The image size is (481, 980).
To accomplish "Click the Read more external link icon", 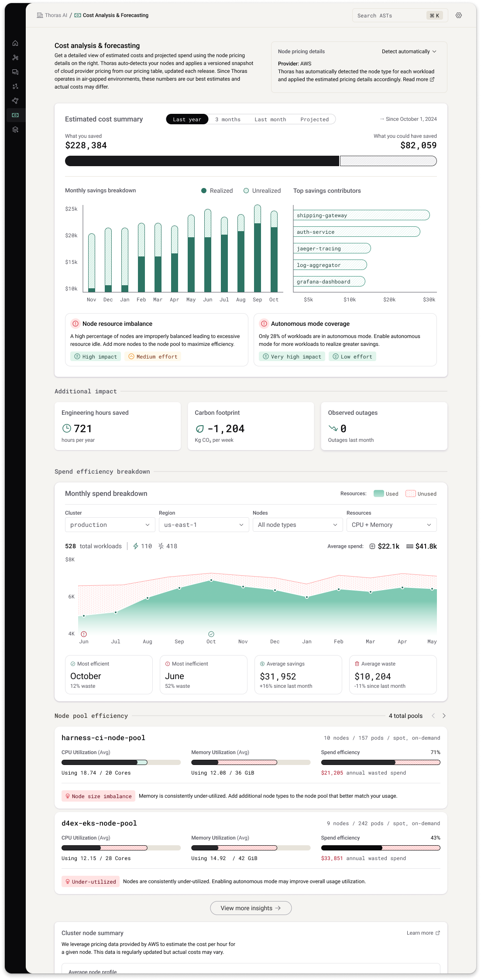I will (x=432, y=79).
